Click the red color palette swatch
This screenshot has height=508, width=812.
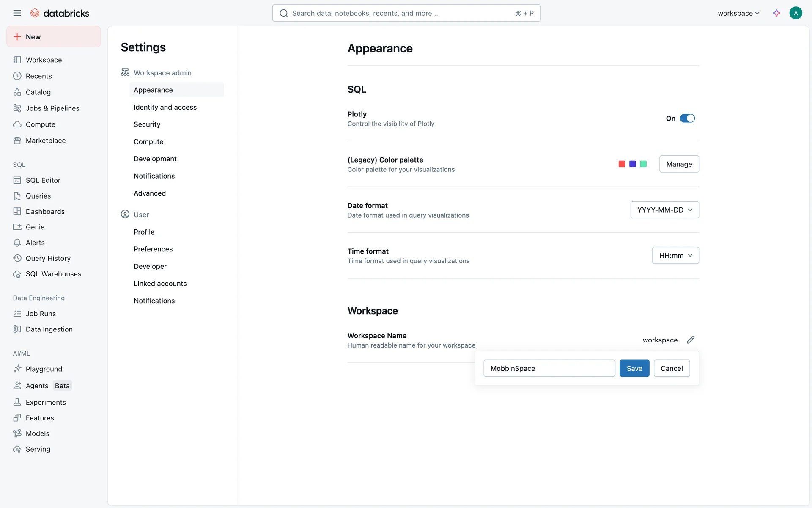(622, 164)
